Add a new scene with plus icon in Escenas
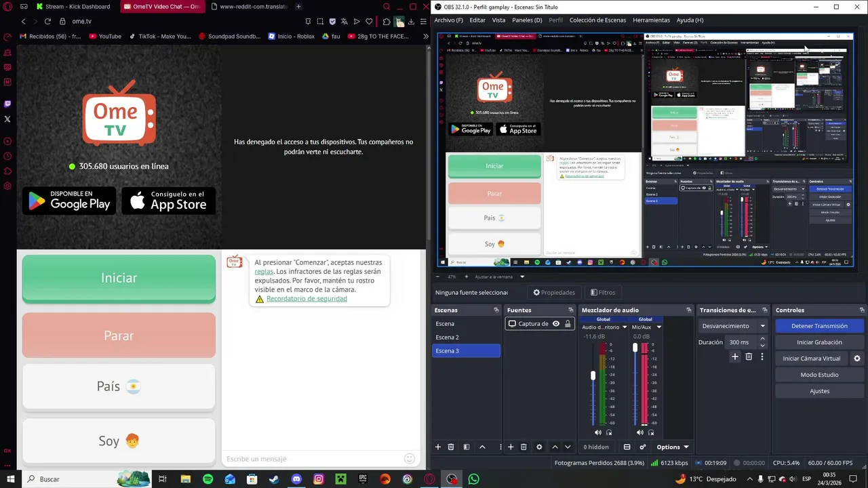The height and width of the screenshot is (488, 868). (438, 447)
